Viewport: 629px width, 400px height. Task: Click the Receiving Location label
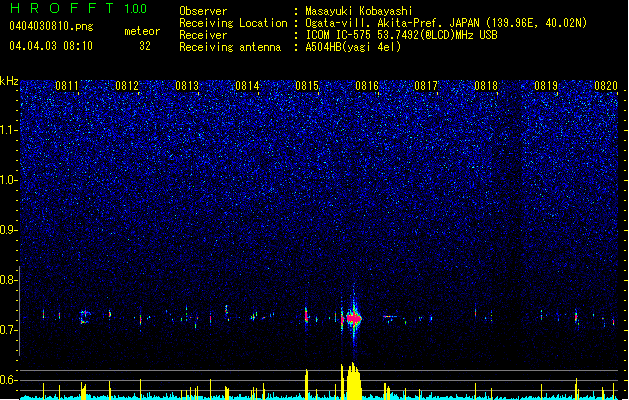click(x=233, y=23)
